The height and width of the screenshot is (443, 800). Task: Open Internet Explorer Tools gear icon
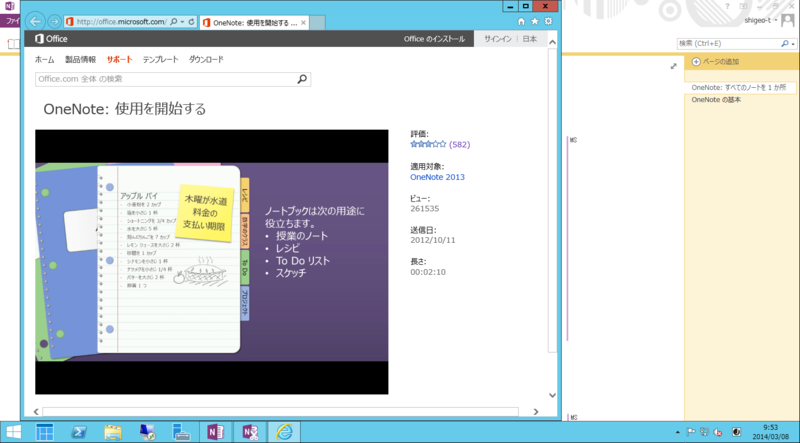point(548,21)
